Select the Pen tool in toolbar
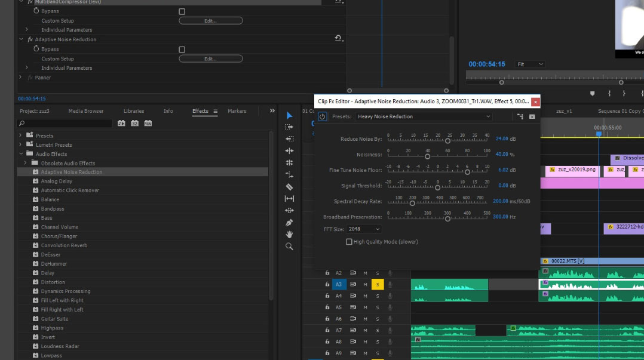The width and height of the screenshot is (644, 360). pos(289,223)
